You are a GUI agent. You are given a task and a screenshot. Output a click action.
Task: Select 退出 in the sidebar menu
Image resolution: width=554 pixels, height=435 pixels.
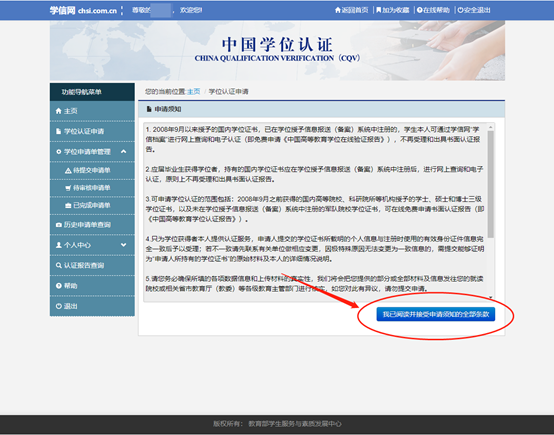(x=92, y=306)
